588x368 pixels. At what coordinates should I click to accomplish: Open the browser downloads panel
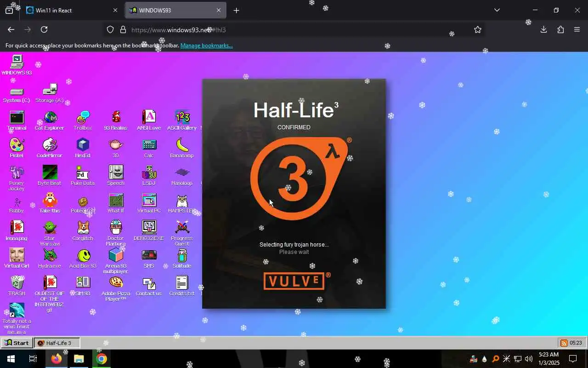click(x=544, y=29)
